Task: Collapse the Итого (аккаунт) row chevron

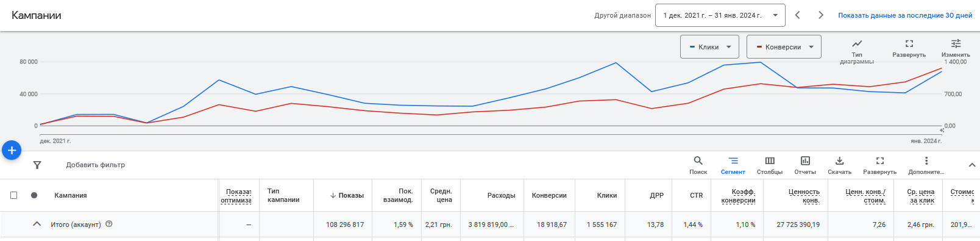Action: [37, 224]
